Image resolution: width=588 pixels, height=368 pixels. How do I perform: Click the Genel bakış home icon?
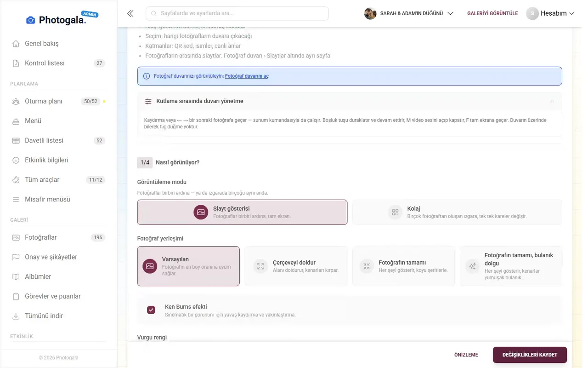[16, 44]
